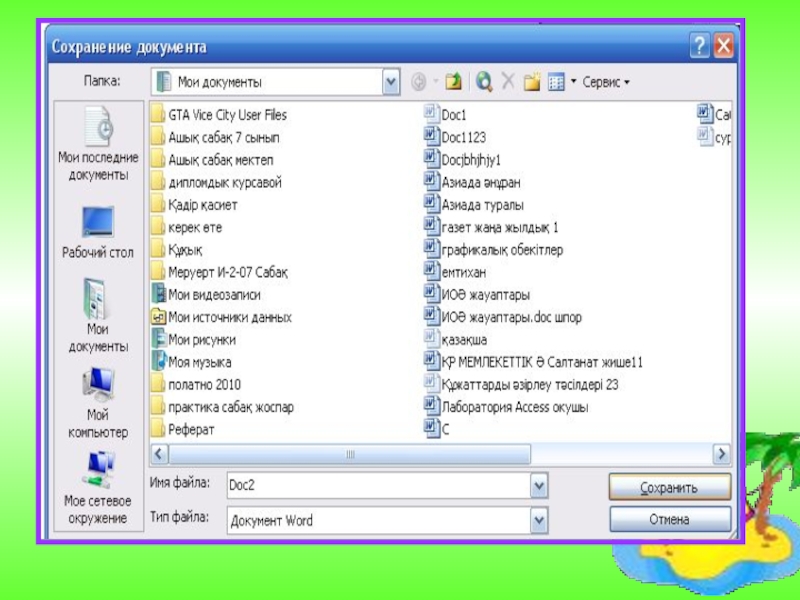The width and height of the screenshot is (800, 600).
Task: Select the Doc1123 document file
Action: click(x=463, y=138)
